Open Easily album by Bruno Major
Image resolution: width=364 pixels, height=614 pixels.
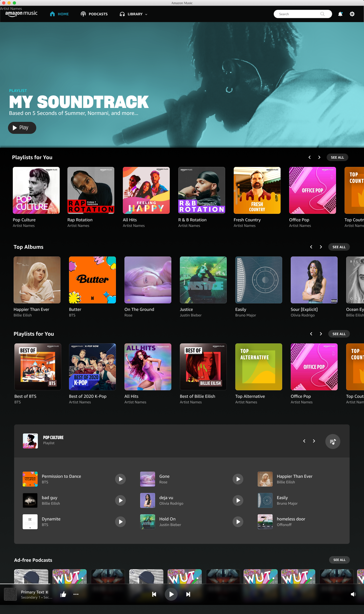(259, 280)
